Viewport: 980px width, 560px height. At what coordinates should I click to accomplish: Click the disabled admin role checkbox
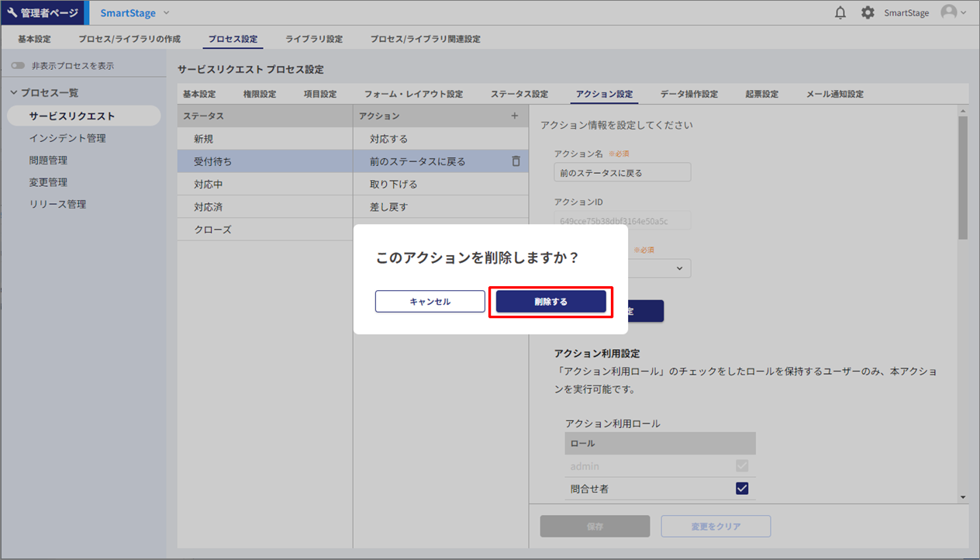pos(741,466)
